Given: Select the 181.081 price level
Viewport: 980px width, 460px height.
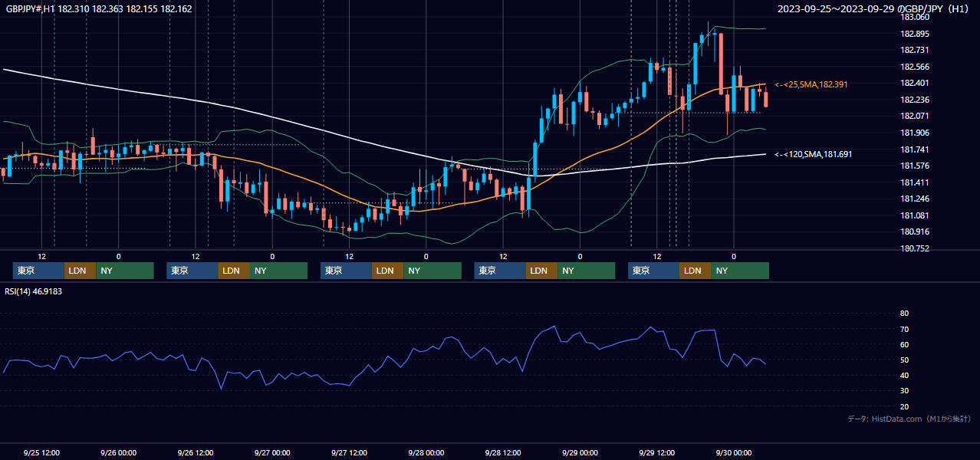Looking at the screenshot, I should [914, 215].
